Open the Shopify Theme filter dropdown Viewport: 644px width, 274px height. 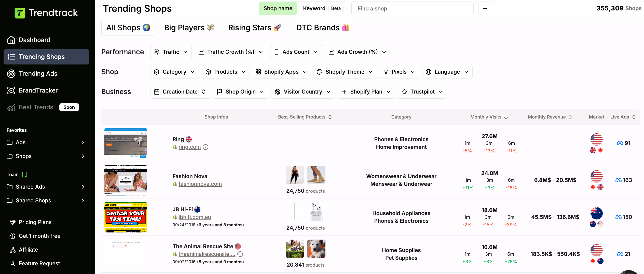(x=345, y=72)
